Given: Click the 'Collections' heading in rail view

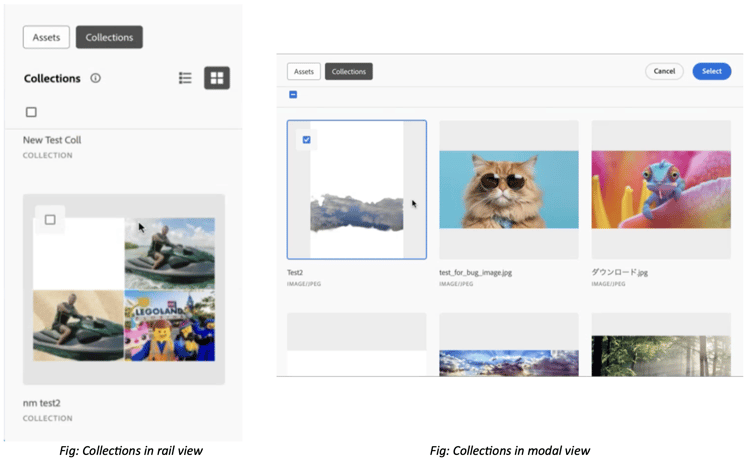Looking at the screenshot, I should point(52,78).
